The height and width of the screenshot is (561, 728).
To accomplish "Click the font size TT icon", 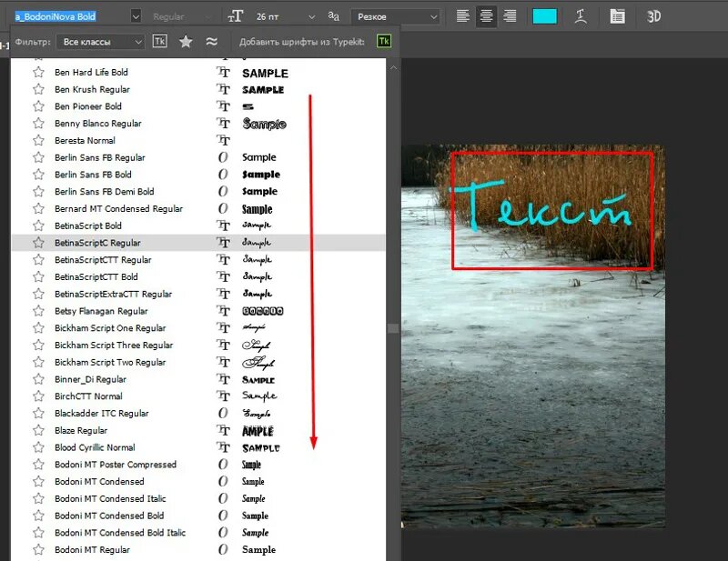I will 236,16.
